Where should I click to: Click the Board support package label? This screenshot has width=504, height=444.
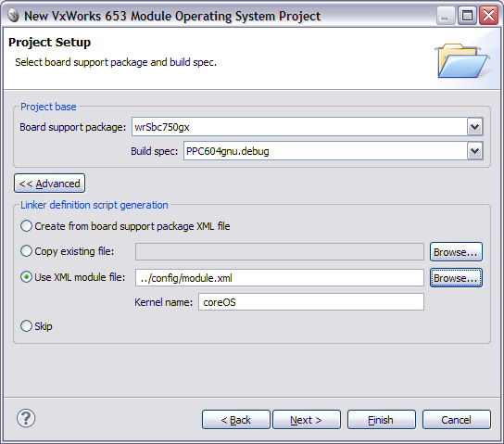pos(72,127)
